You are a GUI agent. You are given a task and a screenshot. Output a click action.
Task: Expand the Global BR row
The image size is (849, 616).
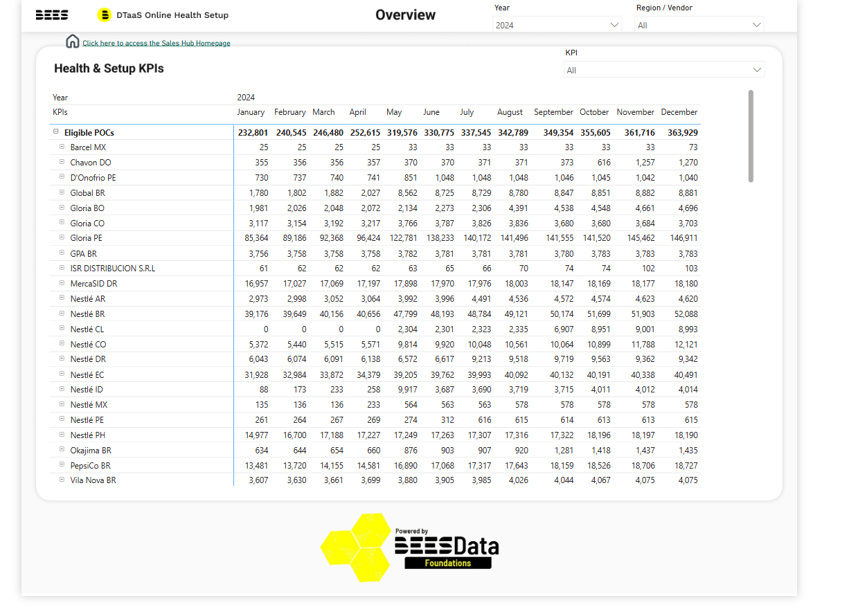[62, 192]
